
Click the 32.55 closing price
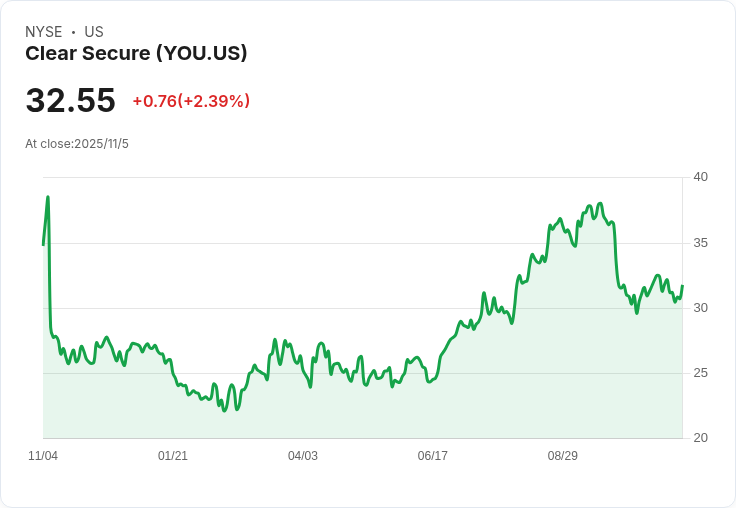[70, 100]
